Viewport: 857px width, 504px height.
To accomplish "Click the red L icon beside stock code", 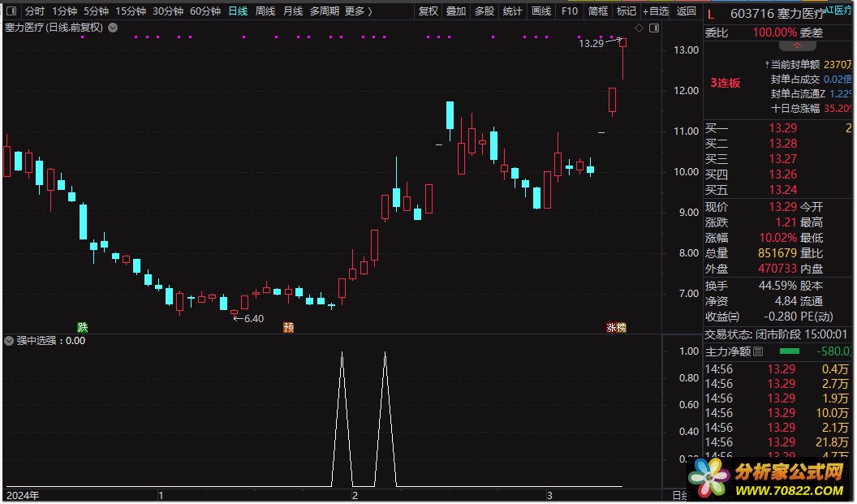I will pos(711,15).
